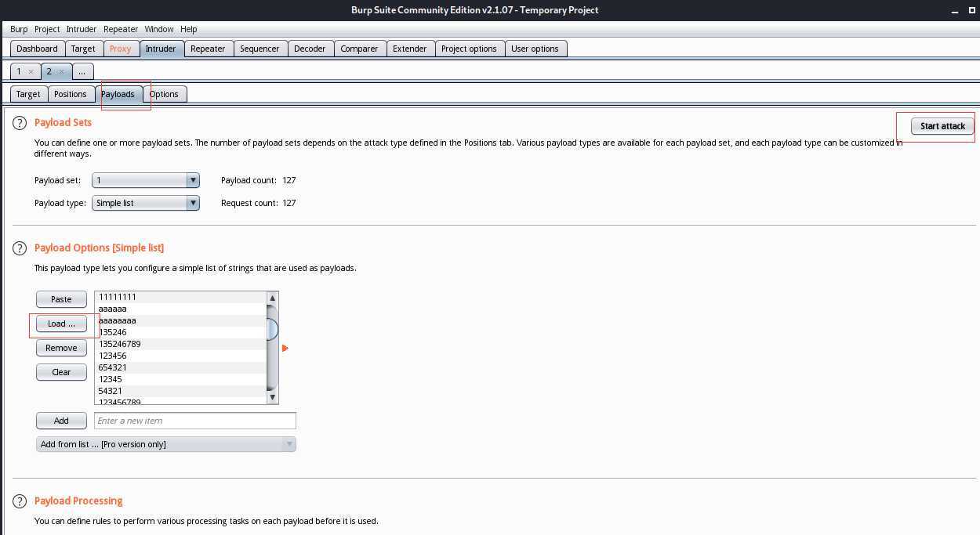Open the Burp menu
This screenshot has width=980, height=535.
pyautogui.click(x=19, y=29)
